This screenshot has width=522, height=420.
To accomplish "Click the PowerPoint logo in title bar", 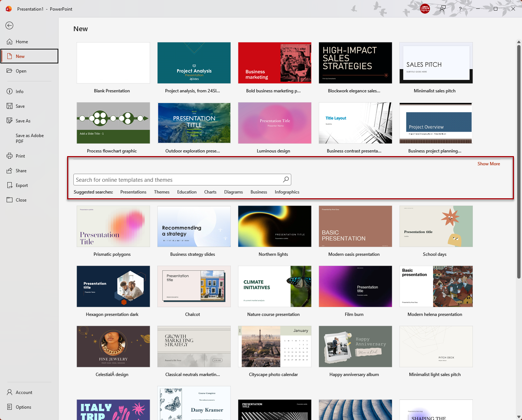I will (9, 9).
